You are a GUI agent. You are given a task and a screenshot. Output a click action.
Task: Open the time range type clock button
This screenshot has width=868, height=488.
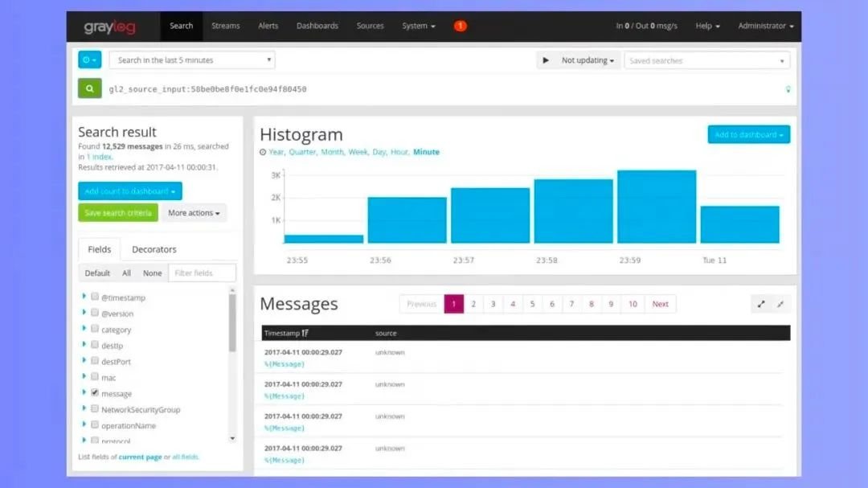[89, 59]
